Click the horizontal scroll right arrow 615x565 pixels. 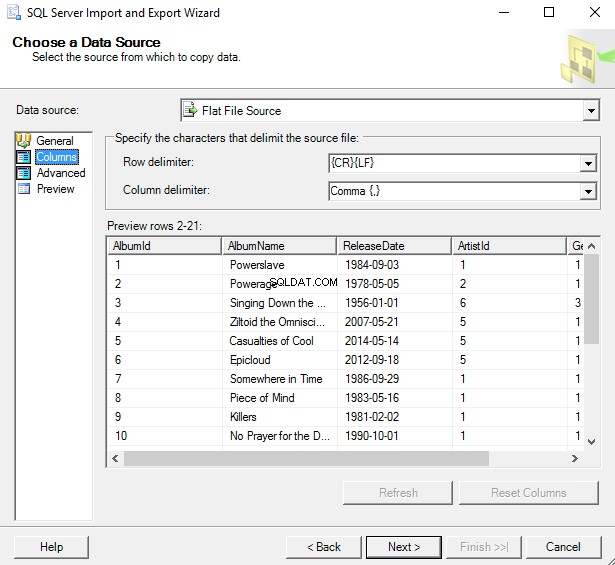tap(575, 458)
